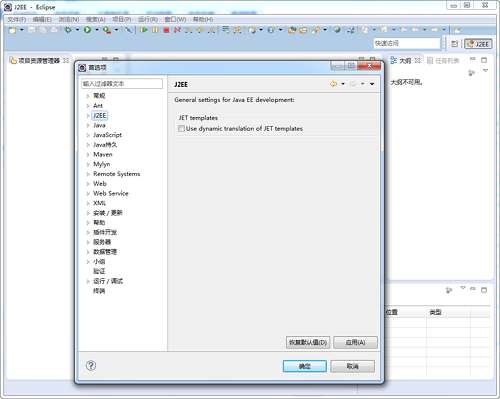This screenshot has height=399, width=500.
Task: Select the JavaScript preferences category
Action: pos(107,135)
